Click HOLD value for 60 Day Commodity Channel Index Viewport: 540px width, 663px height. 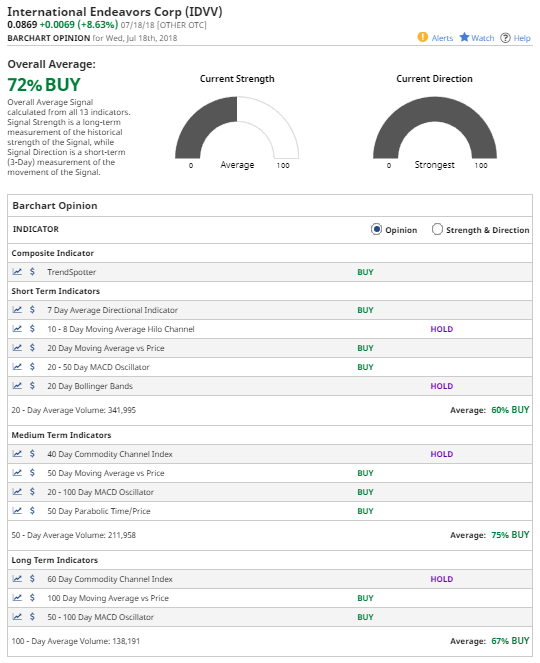click(441, 579)
